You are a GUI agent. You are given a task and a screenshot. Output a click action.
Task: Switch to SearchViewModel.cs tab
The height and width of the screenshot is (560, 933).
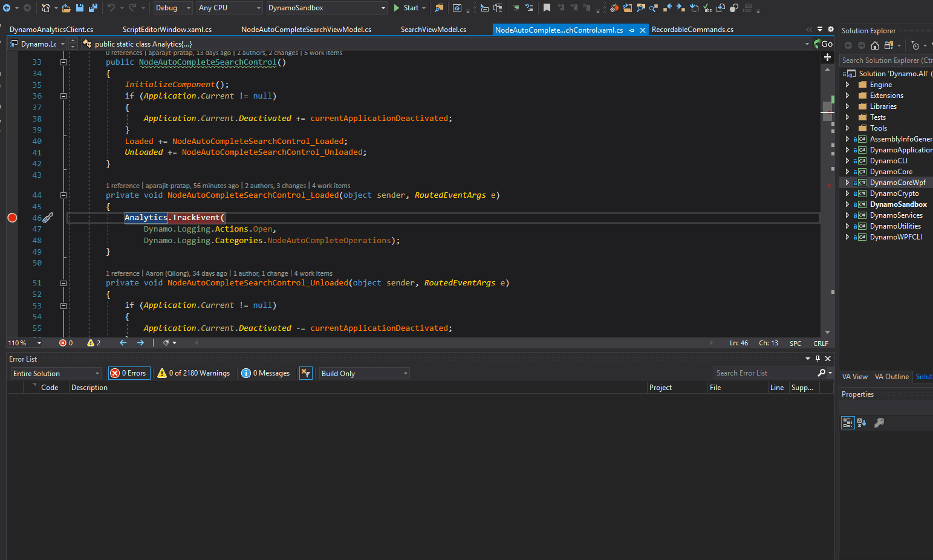[434, 30]
